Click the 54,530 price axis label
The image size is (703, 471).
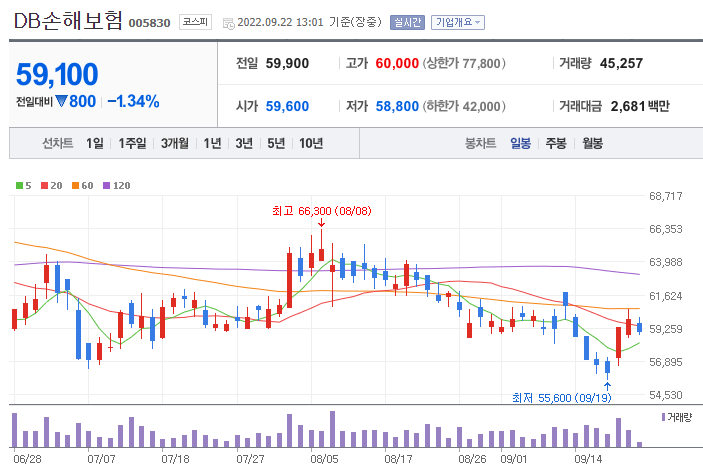point(666,395)
